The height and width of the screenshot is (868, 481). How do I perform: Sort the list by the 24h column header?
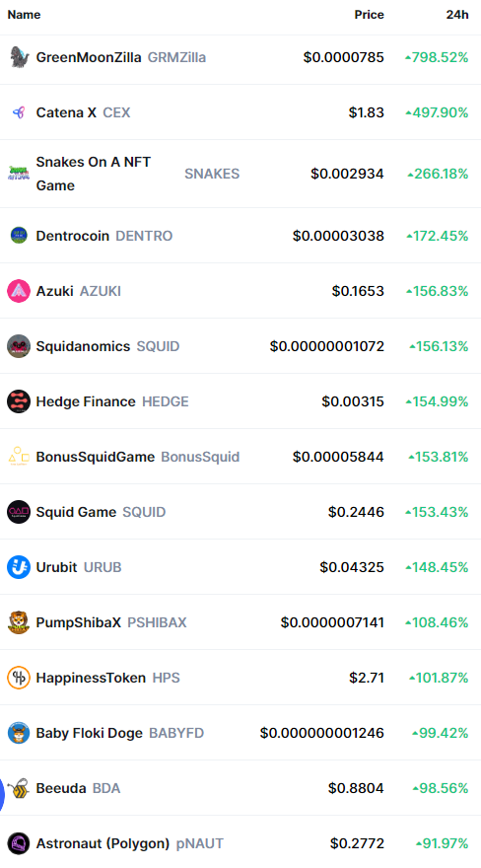(457, 15)
